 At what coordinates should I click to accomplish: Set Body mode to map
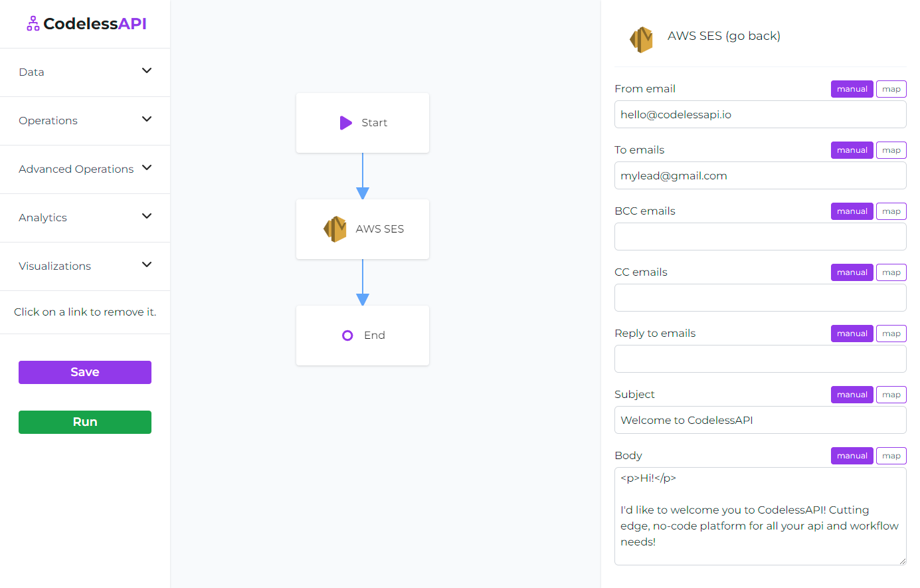click(x=891, y=456)
